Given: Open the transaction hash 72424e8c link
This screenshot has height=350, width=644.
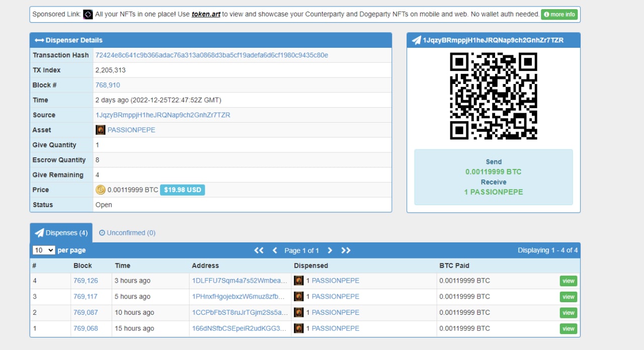Looking at the screenshot, I should (212, 55).
